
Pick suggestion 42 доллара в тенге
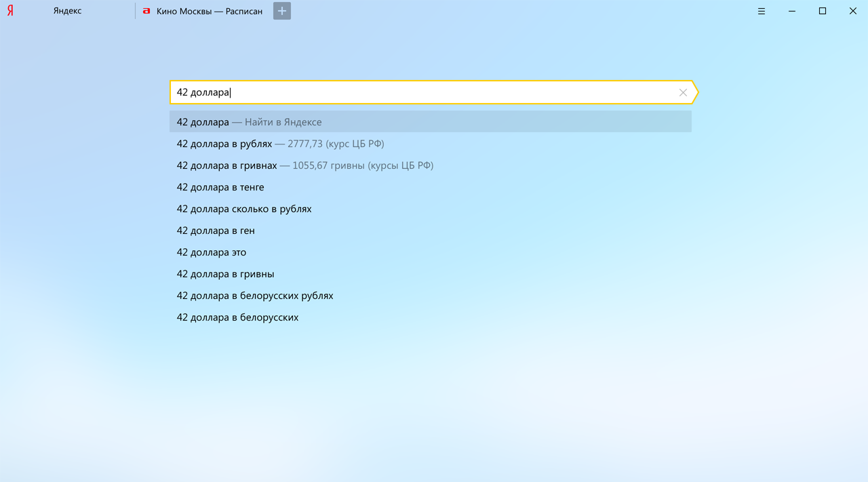pos(431,187)
